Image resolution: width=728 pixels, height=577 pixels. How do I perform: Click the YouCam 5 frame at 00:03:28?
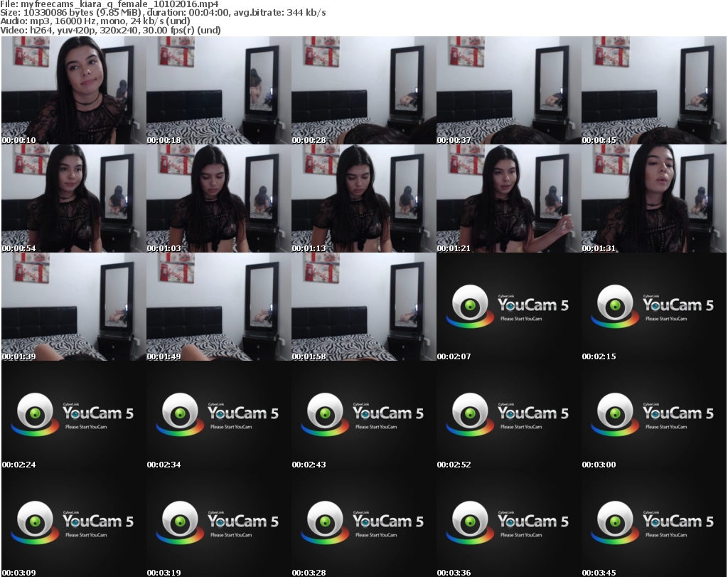point(363,523)
